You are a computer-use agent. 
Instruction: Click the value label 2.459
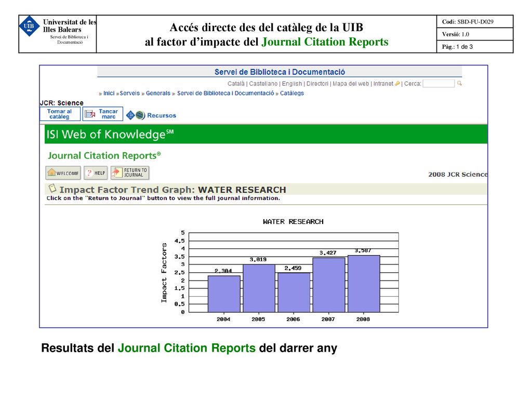click(x=293, y=268)
